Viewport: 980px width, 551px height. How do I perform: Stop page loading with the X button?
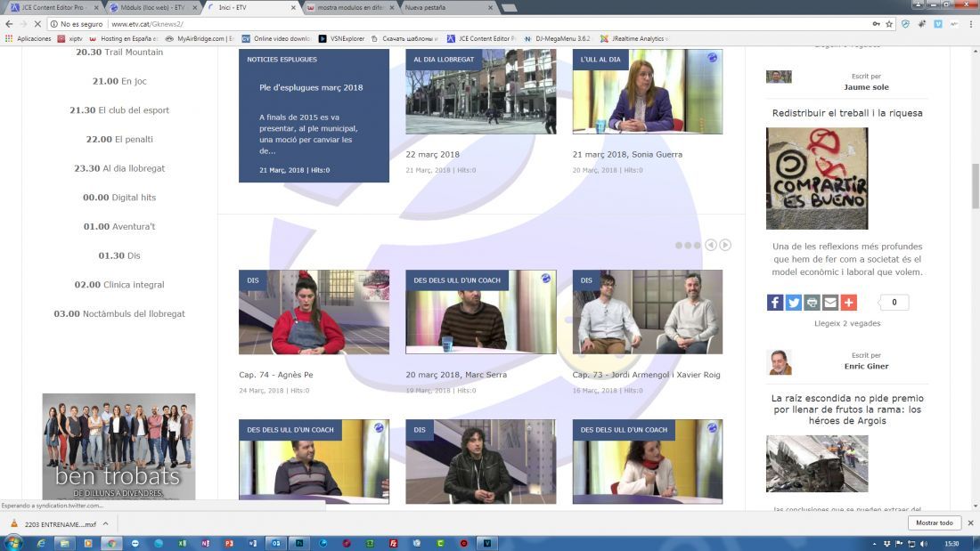[37, 24]
